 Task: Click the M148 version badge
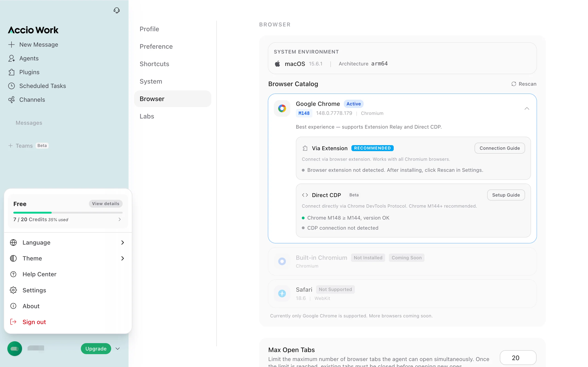[304, 113]
